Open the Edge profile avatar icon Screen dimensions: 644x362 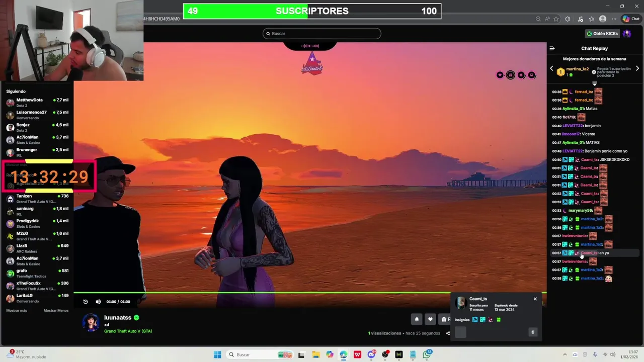click(603, 19)
